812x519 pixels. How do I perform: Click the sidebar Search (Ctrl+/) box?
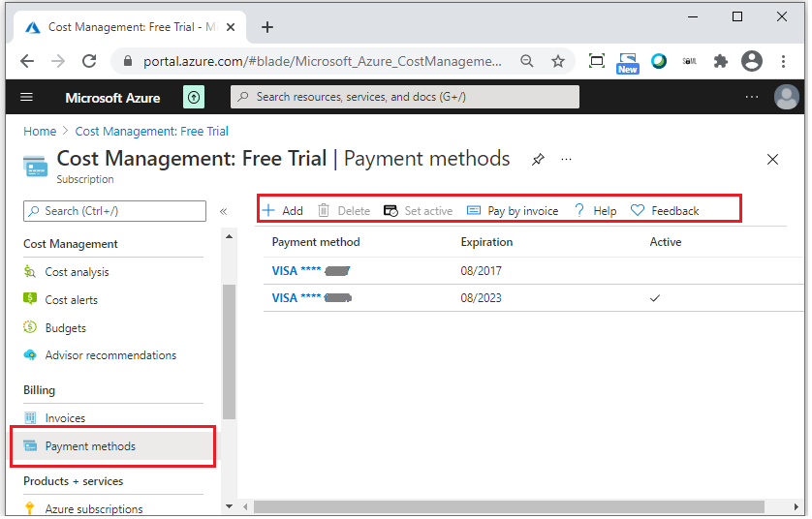pos(115,212)
